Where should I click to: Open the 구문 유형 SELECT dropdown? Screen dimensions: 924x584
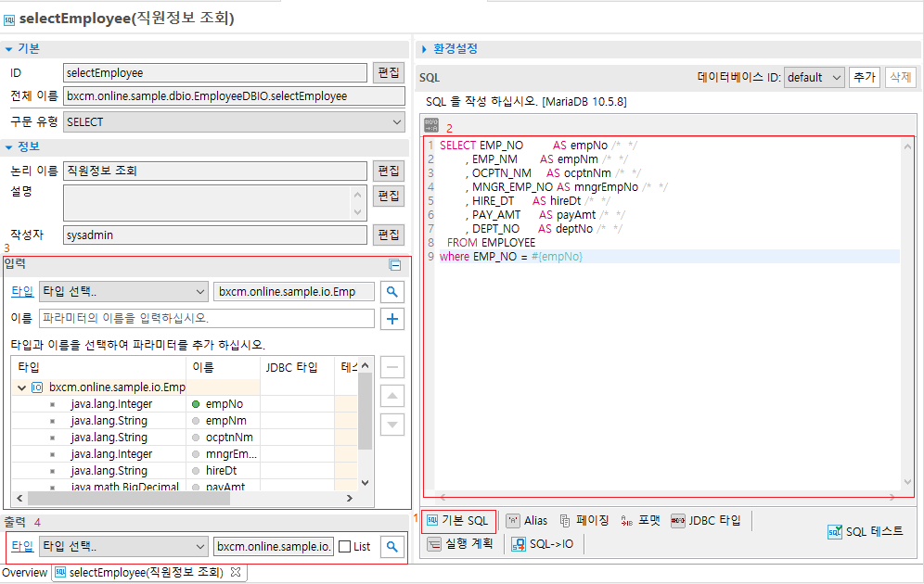tap(234, 121)
